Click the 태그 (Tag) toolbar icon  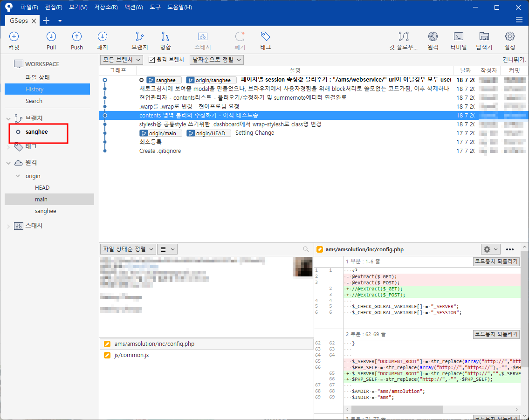click(x=266, y=41)
